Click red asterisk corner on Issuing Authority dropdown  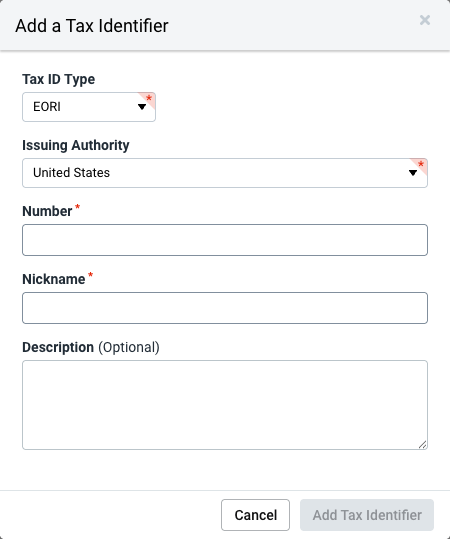pos(421,164)
